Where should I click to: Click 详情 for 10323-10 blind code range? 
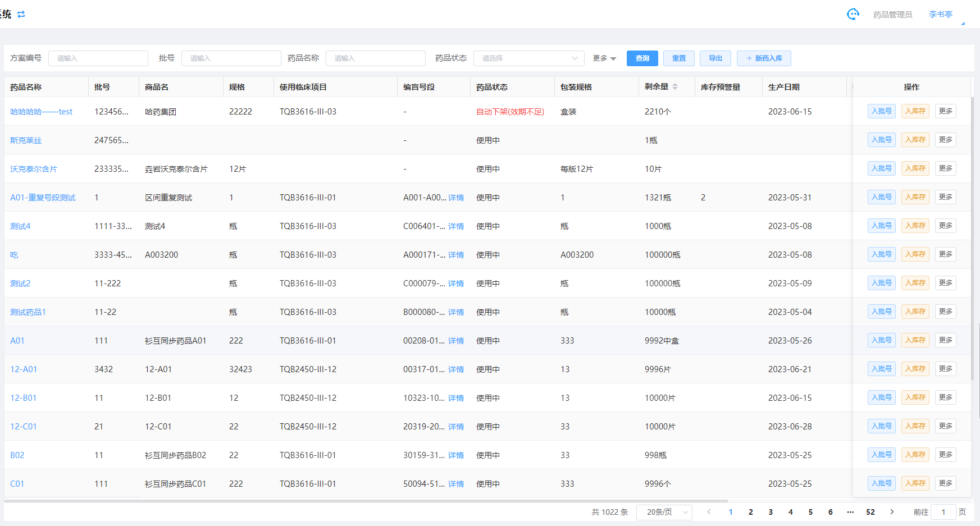pyautogui.click(x=456, y=398)
